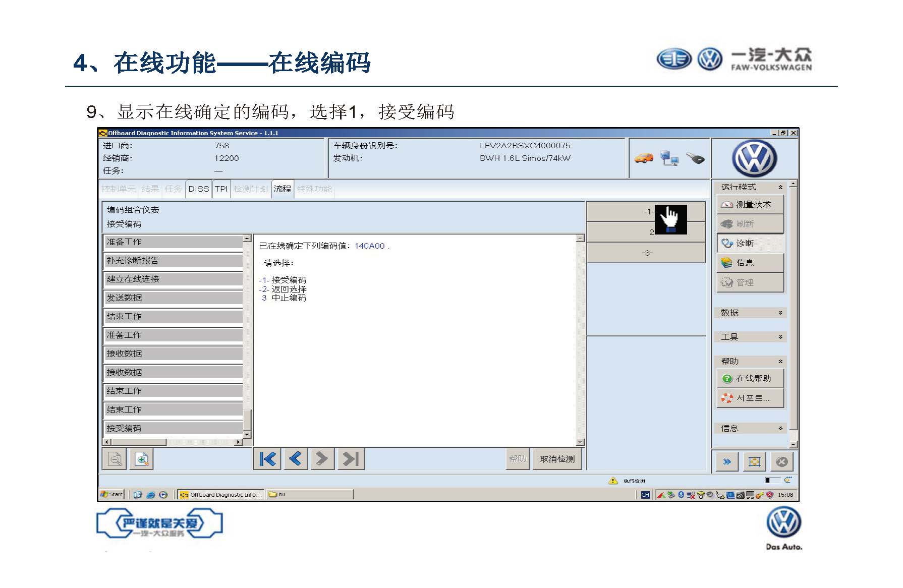Viewport: 903px width, 588px height.
Task: Click the double-arrow forward icon in sidebar
Action: pyautogui.click(x=727, y=461)
